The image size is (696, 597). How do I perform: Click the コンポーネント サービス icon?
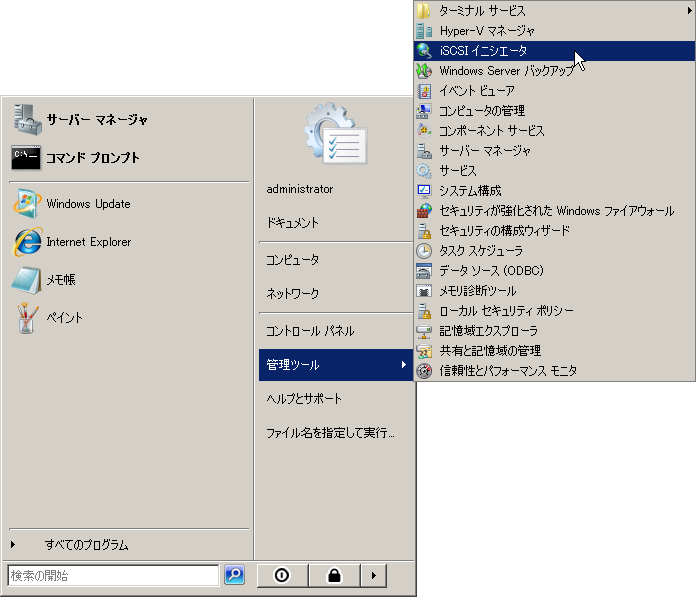tap(424, 130)
